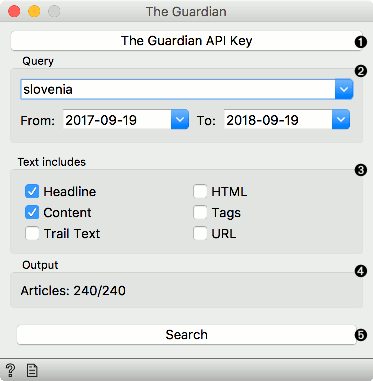Enable the URL checkbox

point(200,234)
